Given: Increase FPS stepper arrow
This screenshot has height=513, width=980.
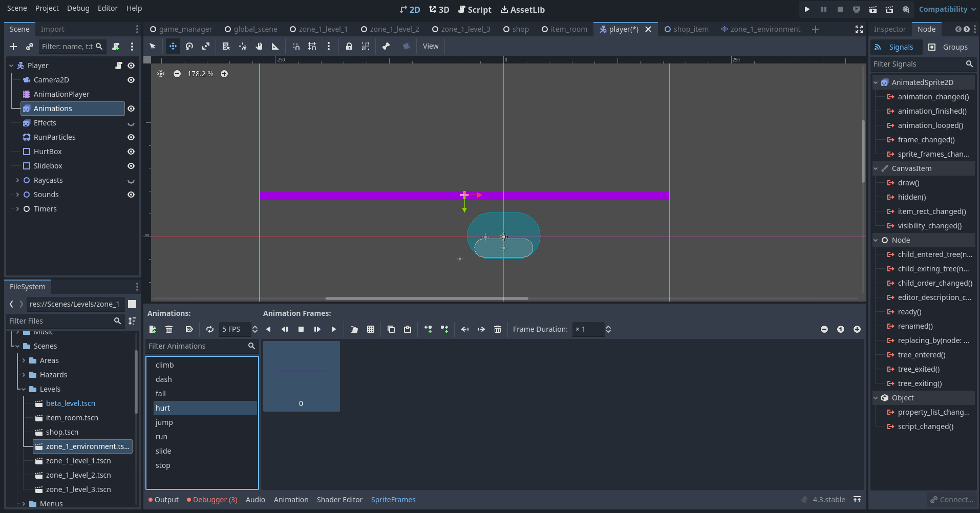Looking at the screenshot, I should 255,327.
